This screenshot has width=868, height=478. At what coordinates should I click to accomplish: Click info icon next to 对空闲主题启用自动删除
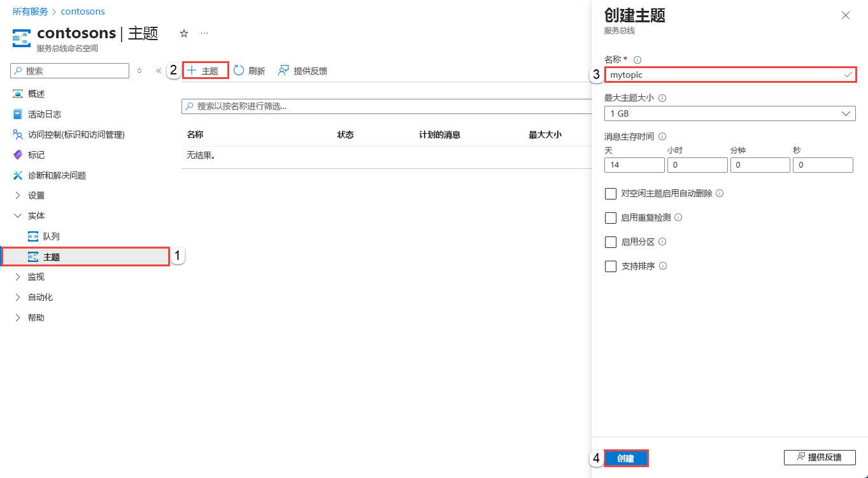pyautogui.click(x=720, y=193)
